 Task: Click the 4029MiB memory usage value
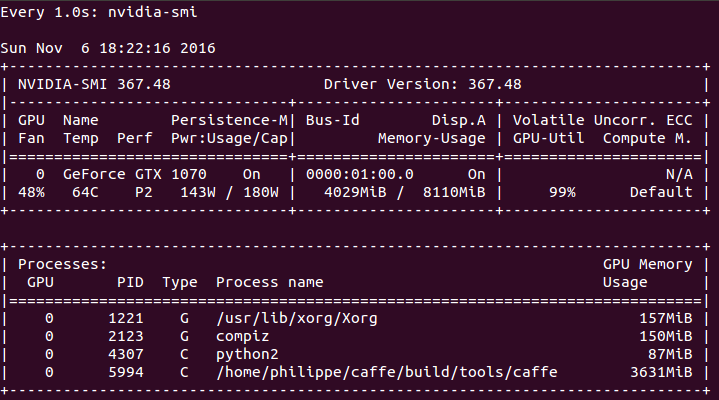[x=355, y=192]
